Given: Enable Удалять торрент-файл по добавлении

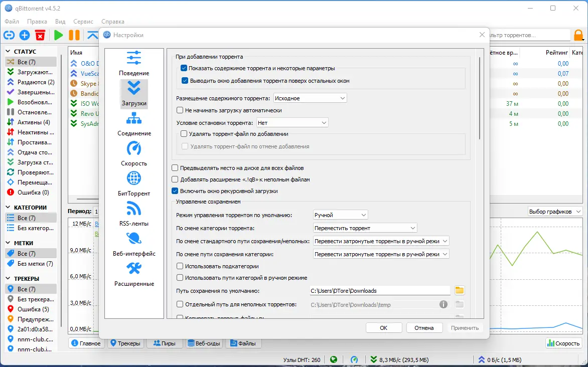Looking at the screenshot, I should 184,133.
